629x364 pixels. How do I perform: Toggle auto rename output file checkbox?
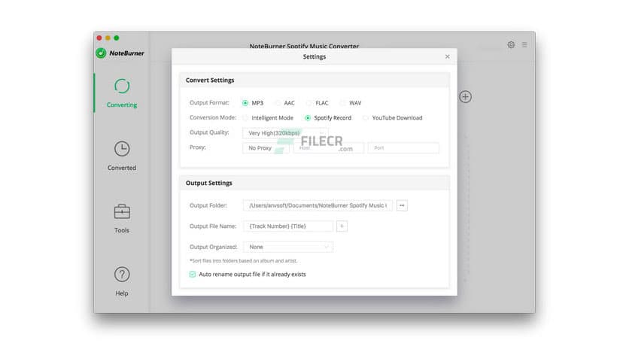click(193, 275)
